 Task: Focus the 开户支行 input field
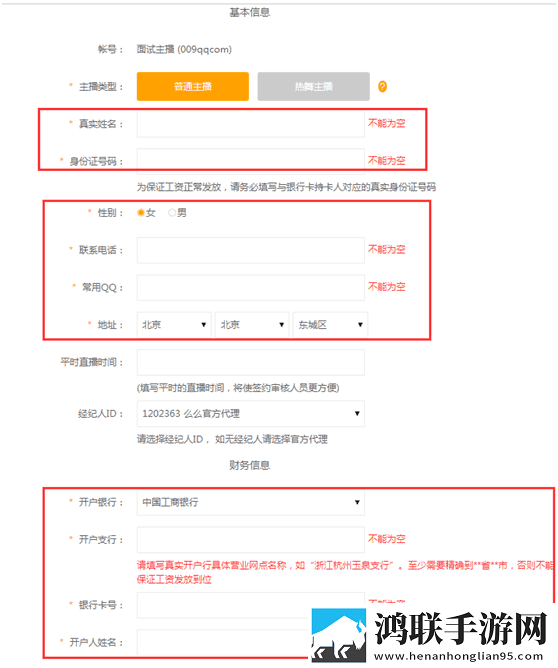click(x=250, y=540)
